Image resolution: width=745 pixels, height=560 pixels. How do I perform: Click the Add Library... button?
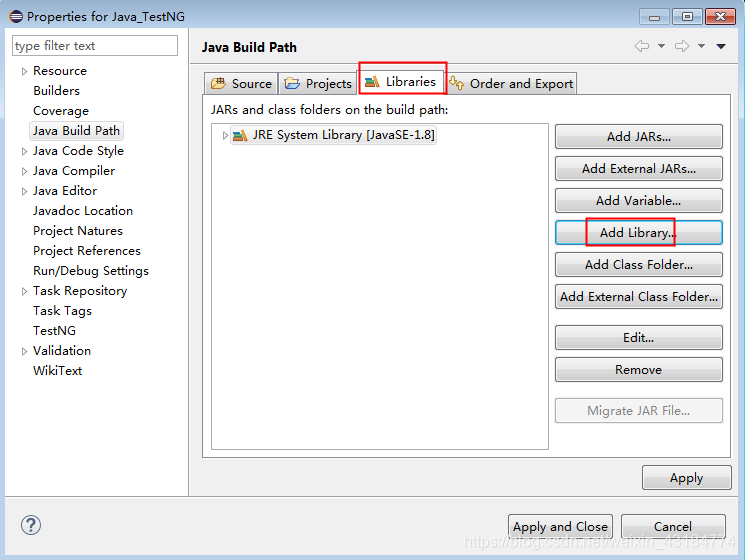639,233
